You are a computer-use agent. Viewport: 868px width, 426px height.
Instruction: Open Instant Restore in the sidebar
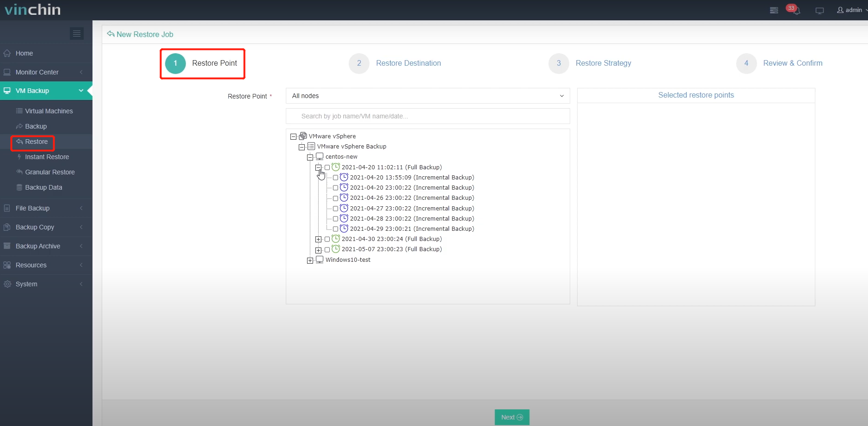47,157
